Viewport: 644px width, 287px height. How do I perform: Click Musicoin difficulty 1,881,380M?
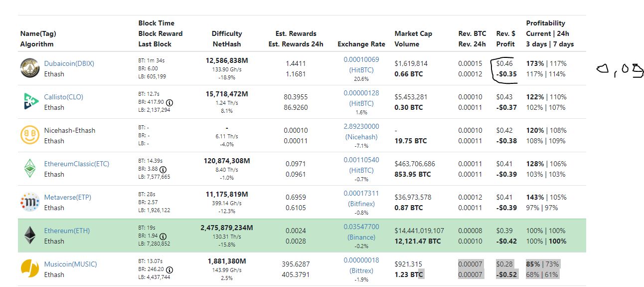click(227, 261)
